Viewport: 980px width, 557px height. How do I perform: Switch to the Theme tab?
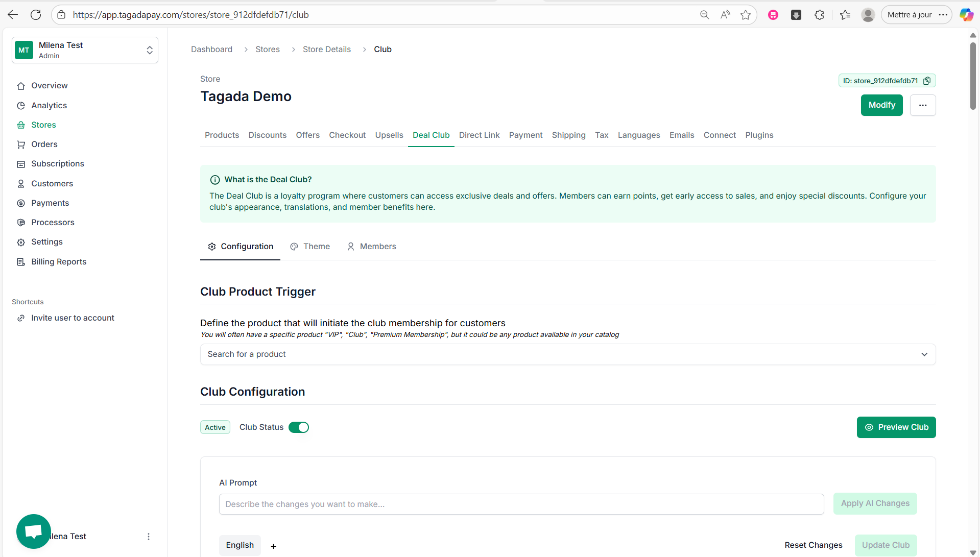click(310, 247)
